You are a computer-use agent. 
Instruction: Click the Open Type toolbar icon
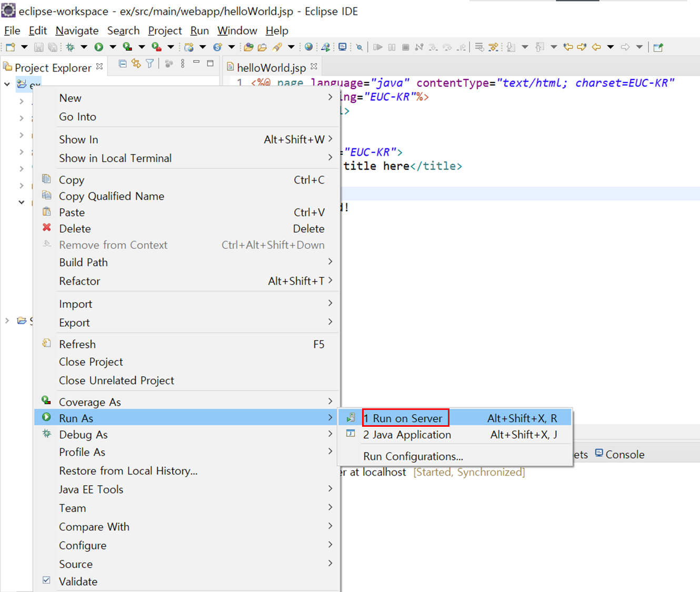[248, 47]
